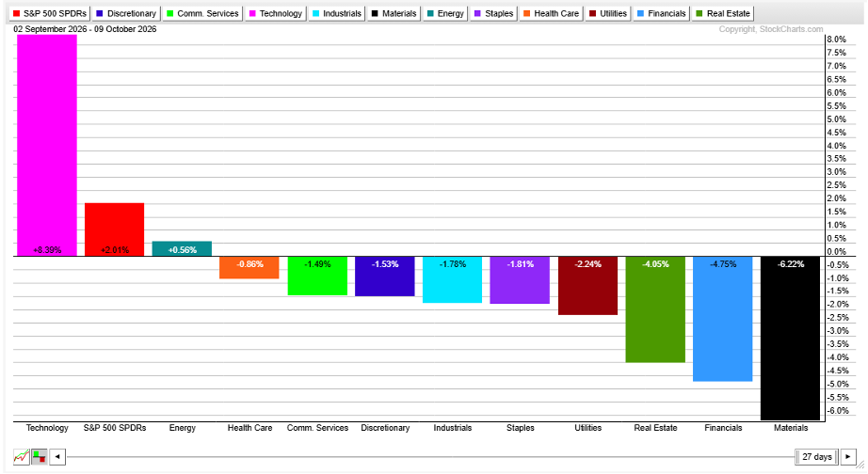The height and width of the screenshot is (474, 868).
Task: Toggle the Financials sector legend button
Action: pos(661,13)
